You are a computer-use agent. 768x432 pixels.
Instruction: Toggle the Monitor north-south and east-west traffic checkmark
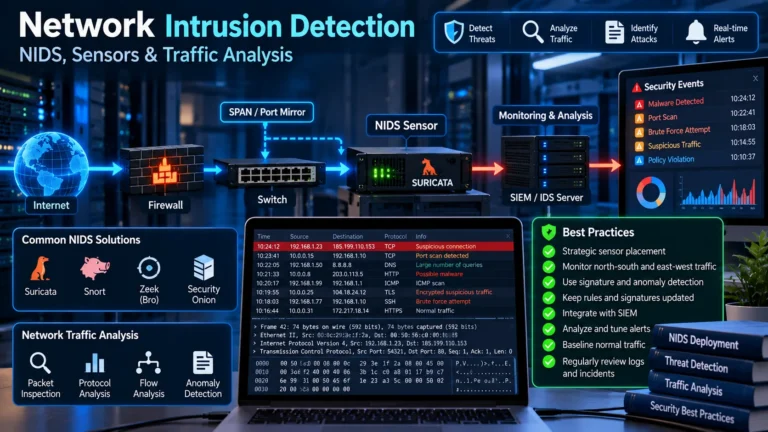[x=549, y=267]
